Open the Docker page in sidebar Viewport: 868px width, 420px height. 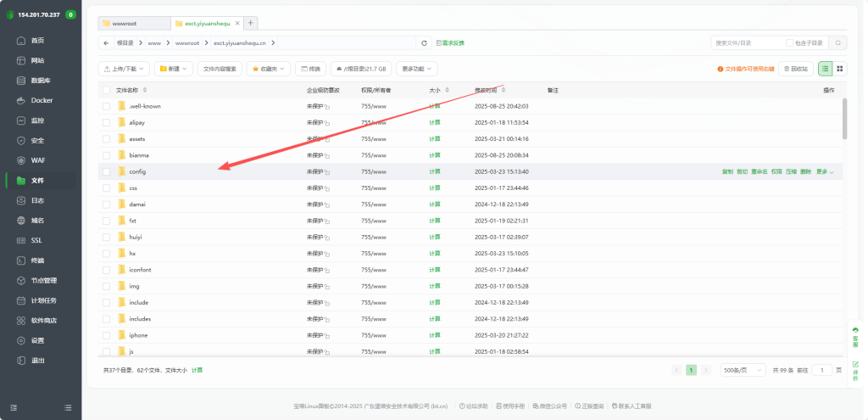42,100
